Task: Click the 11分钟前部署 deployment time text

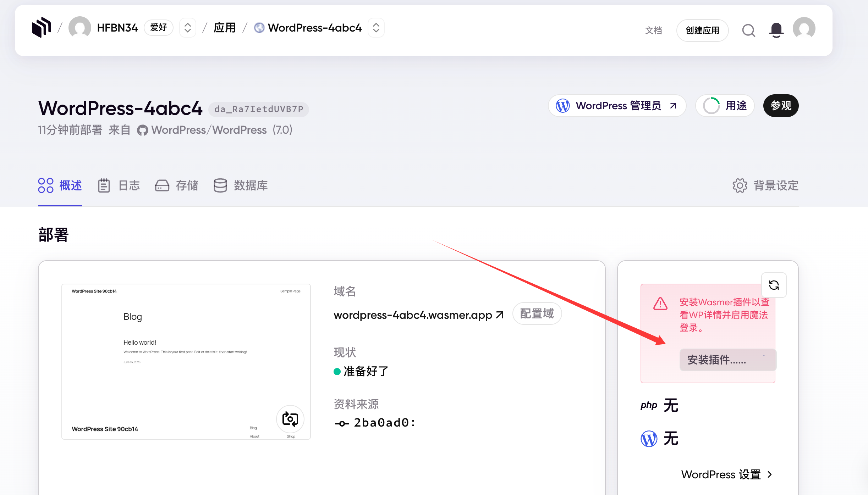Action: [70, 130]
